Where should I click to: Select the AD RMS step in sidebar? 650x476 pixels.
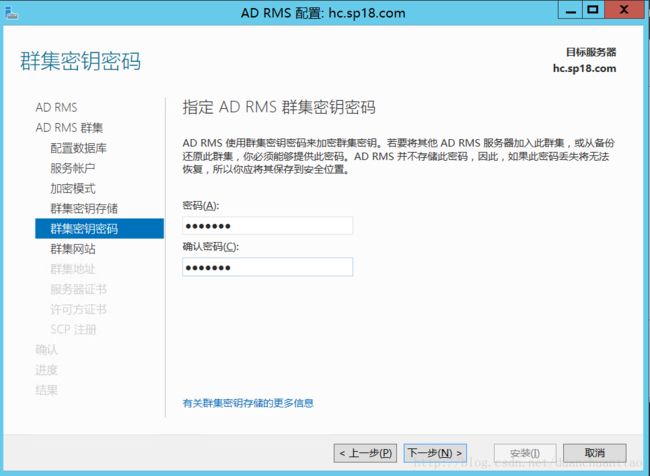(x=56, y=107)
